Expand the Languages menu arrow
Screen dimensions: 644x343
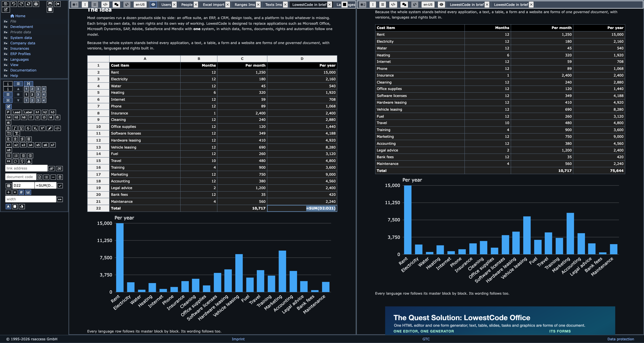(x=6, y=60)
